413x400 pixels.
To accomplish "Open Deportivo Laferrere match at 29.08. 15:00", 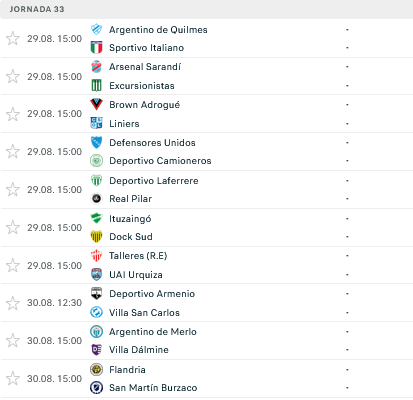I will point(206,189).
